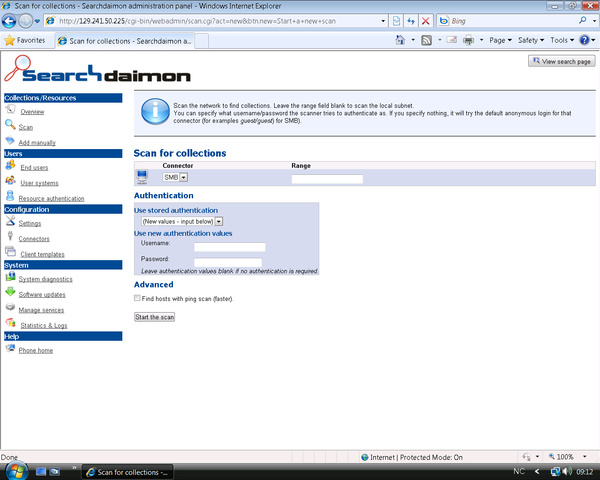600x480 pixels.
Task: Click the Read mail icon
Action: [452, 40]
